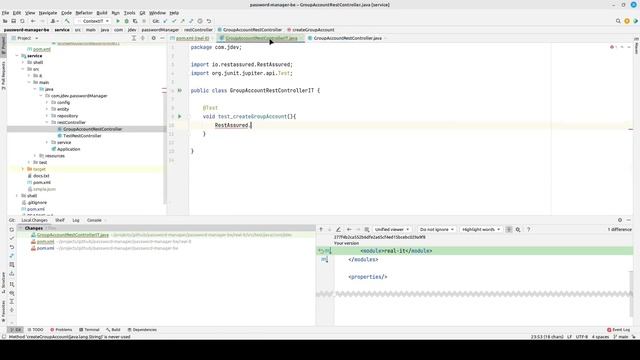Switch to the Log tab in Git panel
This screenshot has height=360, width=640.
tap(76, 220)
